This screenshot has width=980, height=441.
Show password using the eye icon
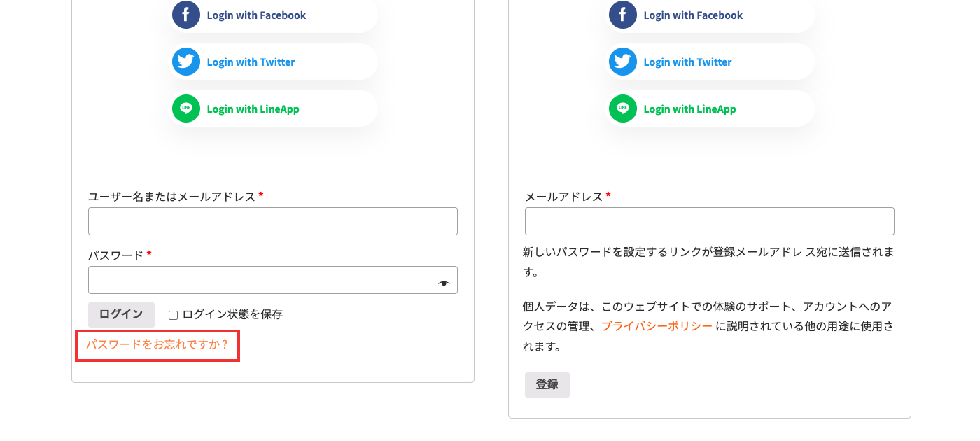[x=444, y=283]
